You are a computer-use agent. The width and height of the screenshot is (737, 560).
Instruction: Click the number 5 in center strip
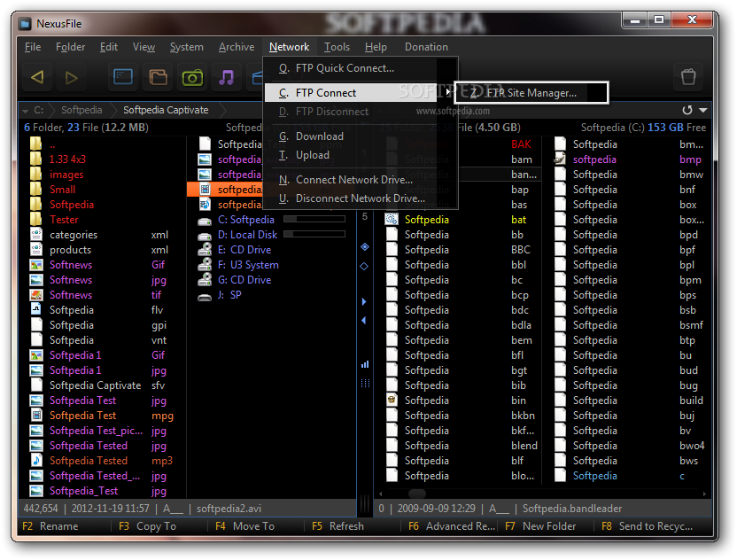tap(365, 217)
